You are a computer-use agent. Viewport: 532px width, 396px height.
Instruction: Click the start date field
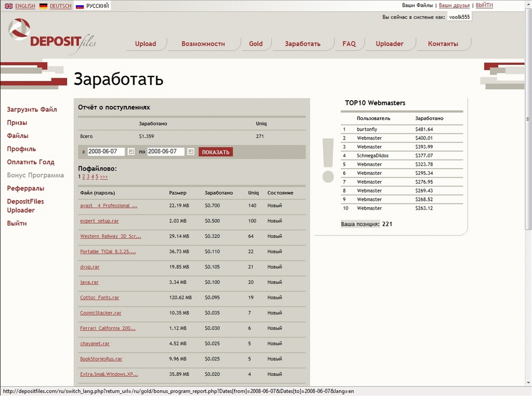coord(106,152)
